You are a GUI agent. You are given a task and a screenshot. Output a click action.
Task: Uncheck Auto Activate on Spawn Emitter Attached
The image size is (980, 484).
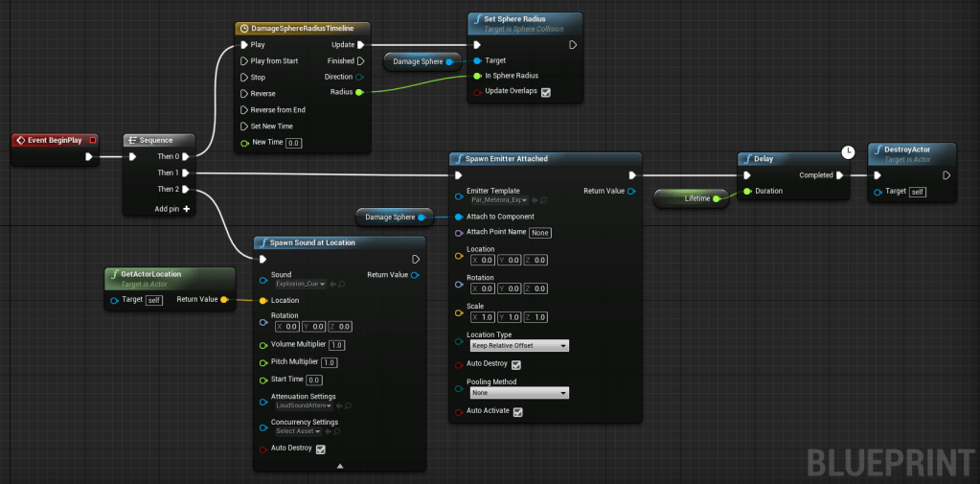click(517, 412)
